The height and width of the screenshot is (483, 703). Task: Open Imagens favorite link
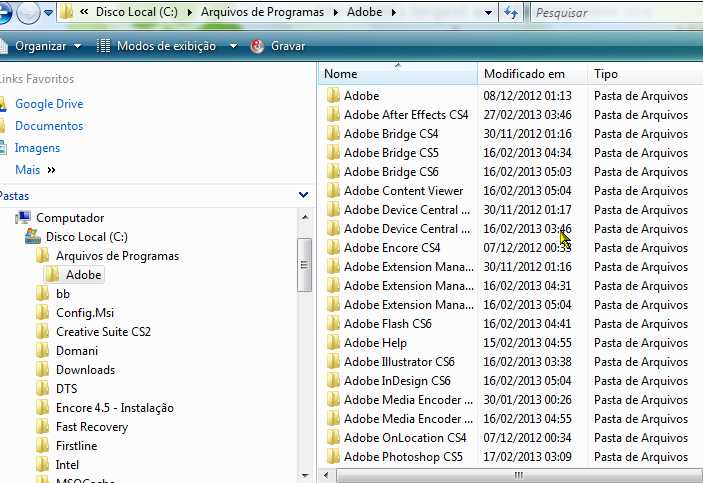click(x=37, y=148)
